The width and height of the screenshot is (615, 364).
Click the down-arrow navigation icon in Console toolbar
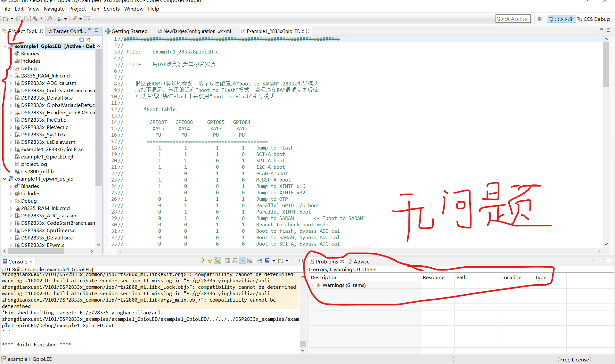[x=202, y=261]
